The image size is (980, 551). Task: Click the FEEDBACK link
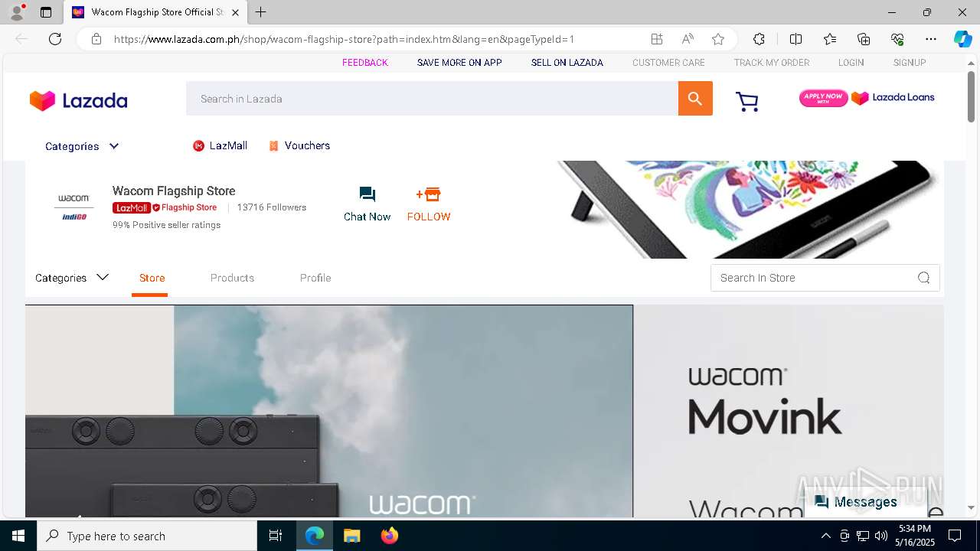[x=365, y=63]
